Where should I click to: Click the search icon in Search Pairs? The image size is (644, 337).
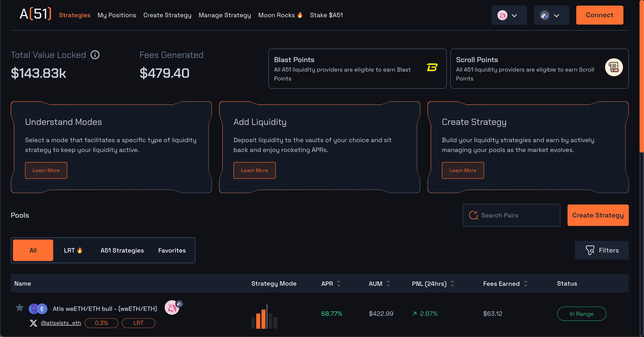pos(474,215)
